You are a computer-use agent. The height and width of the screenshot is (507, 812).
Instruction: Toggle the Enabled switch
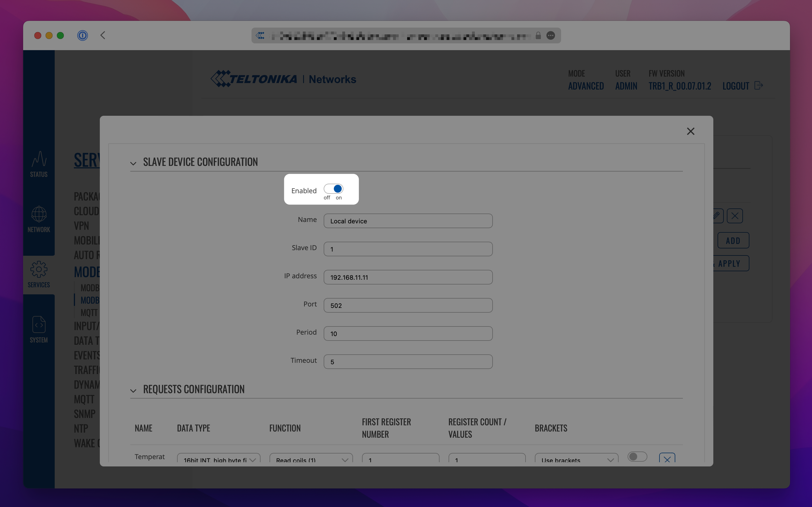click(333, 189)
